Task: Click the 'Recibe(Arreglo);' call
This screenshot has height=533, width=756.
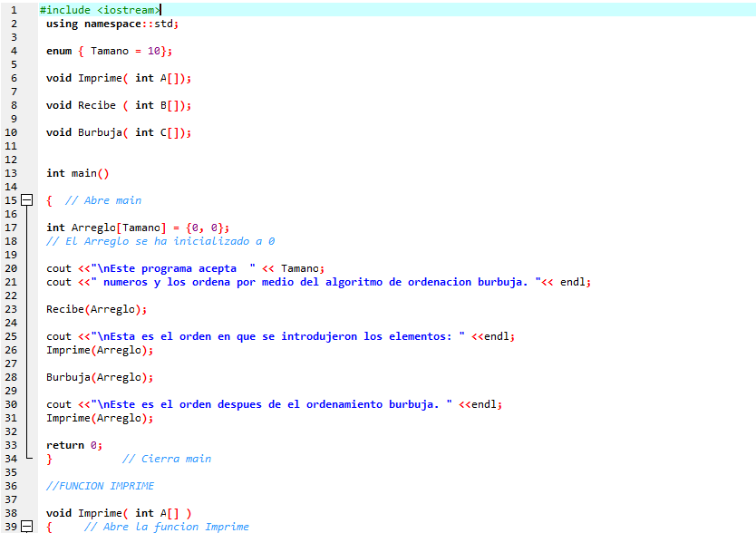Action: tap(96, 309)
